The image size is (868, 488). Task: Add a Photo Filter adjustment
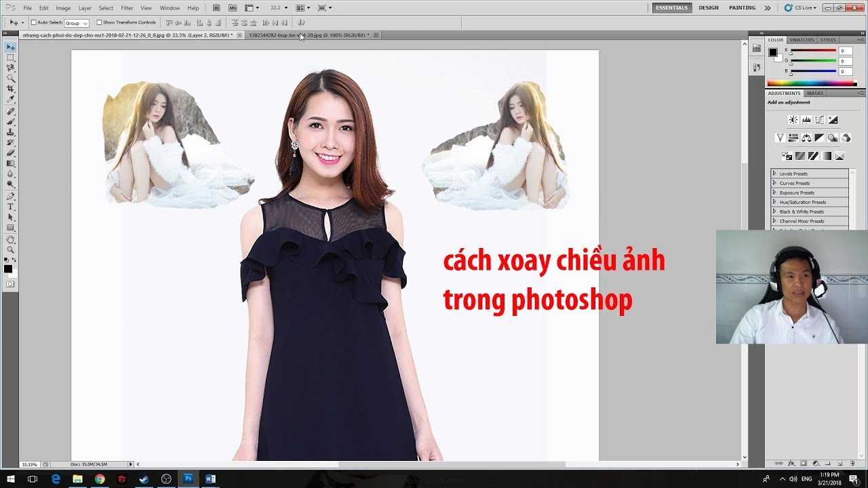point(833,138)
